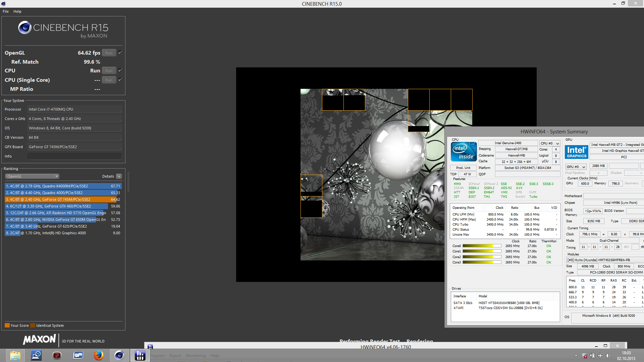This screenshot has width=644, height=362.
Task: Select ranking entry GeForce GT 620
Action: (x=63, y=226)
